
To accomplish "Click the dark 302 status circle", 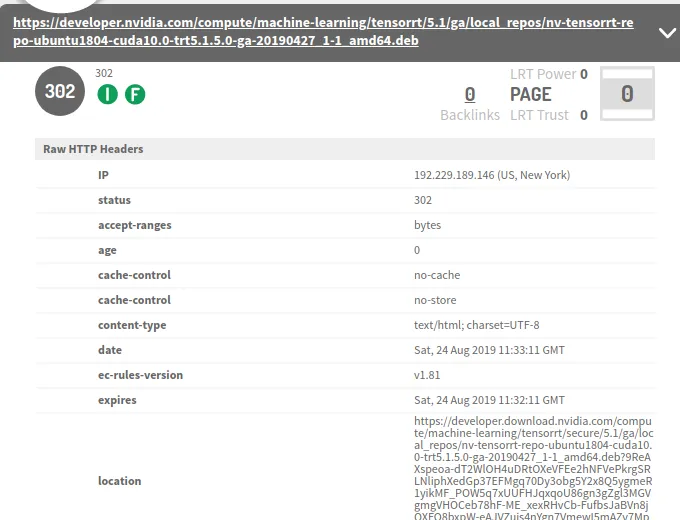I will click(x=60, y=91).
